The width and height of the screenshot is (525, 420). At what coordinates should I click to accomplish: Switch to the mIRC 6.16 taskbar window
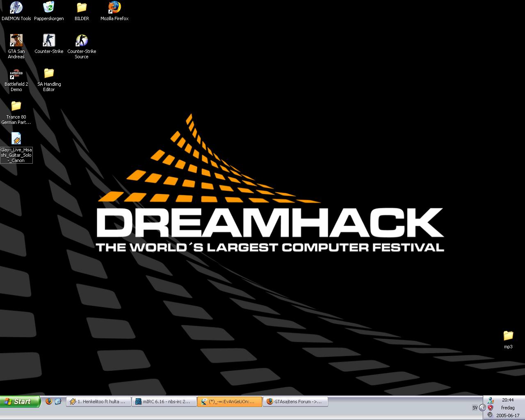pos(164,402)
